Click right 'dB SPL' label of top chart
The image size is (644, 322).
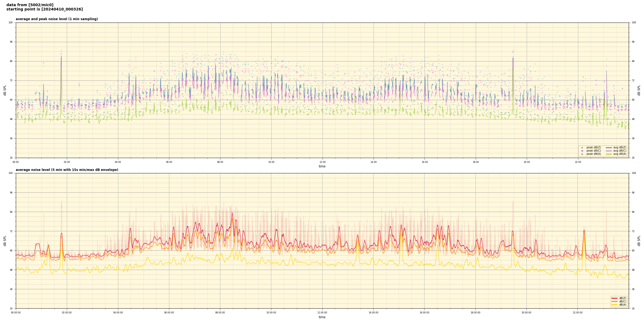(x=639, y=90)
